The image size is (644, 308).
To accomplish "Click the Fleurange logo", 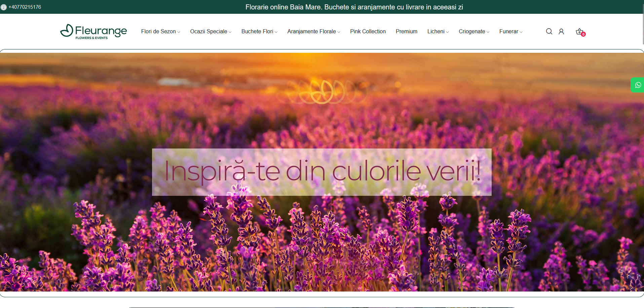I will point(93,32).
